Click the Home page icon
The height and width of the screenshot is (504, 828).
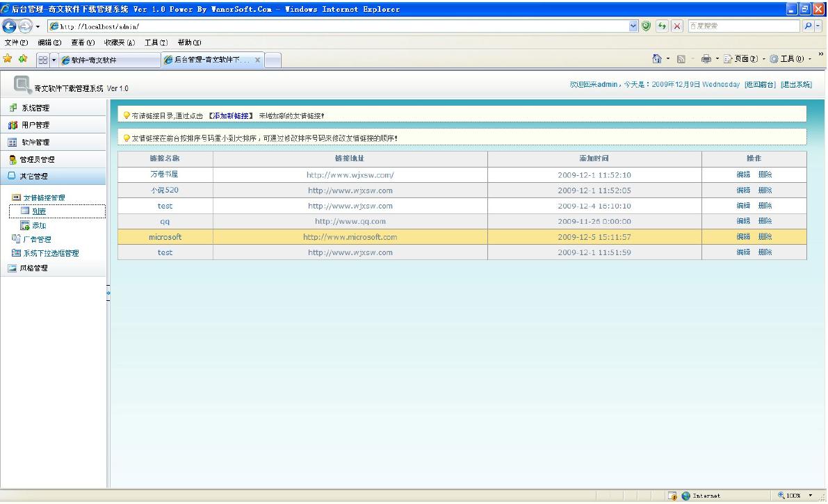pos(656,58)
